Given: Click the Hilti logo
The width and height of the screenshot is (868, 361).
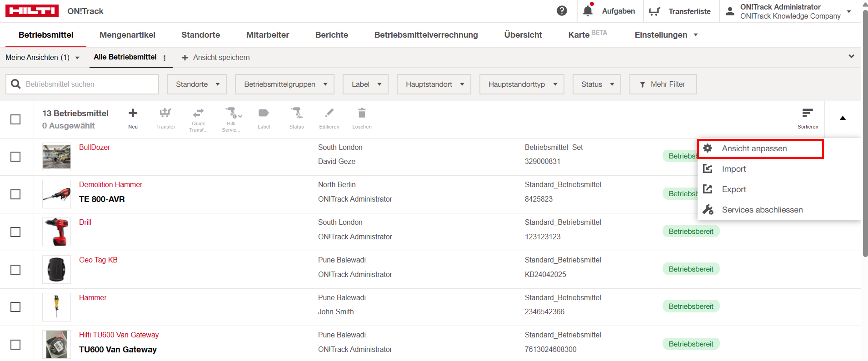Looking at the screenshot, I should click(32, 11).
